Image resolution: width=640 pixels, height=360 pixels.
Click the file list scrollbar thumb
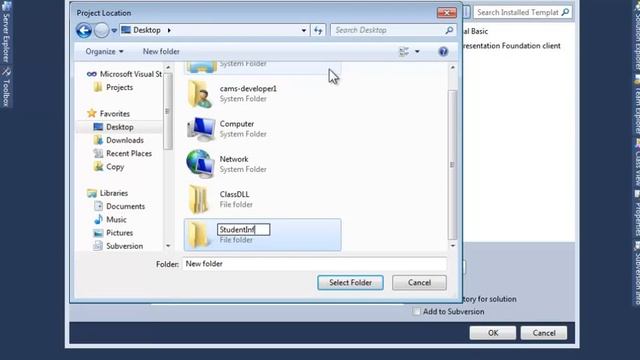click(452, 164)
